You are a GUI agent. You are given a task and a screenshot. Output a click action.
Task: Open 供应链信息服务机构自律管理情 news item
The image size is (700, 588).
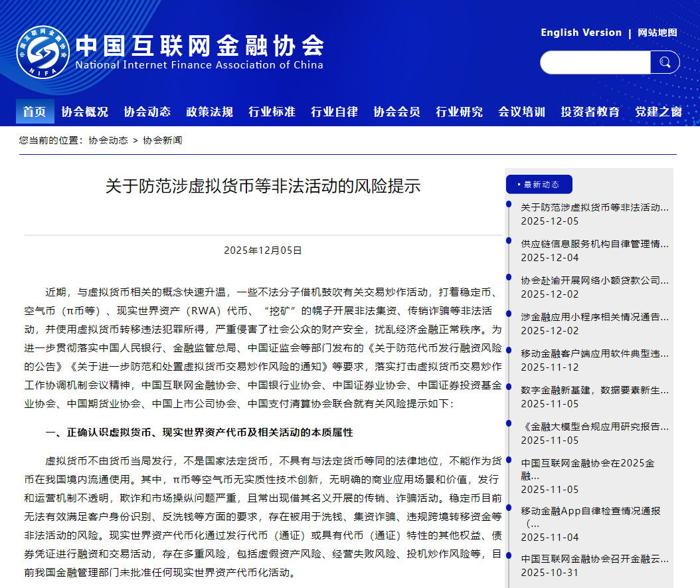[594, 245]
